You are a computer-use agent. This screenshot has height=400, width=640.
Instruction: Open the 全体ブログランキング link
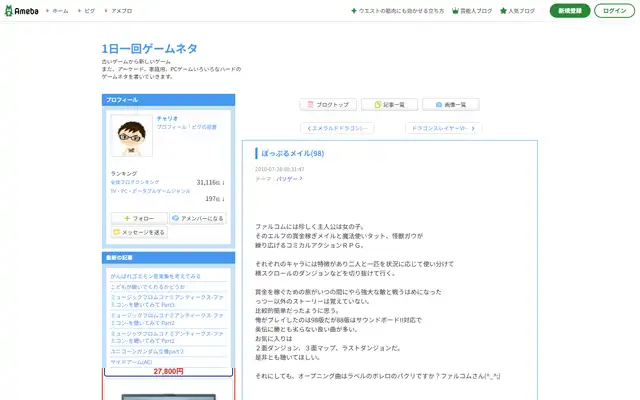[135, 182]
